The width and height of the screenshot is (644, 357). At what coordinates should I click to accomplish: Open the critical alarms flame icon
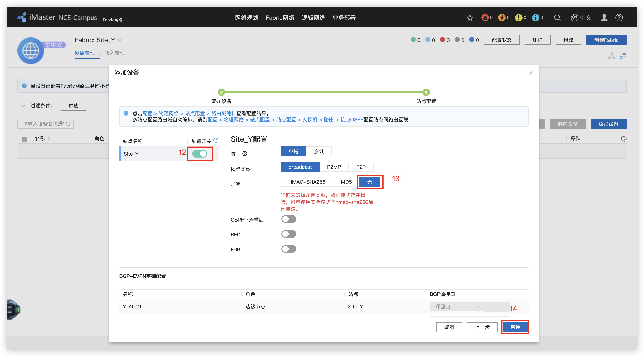pos(485,18)
